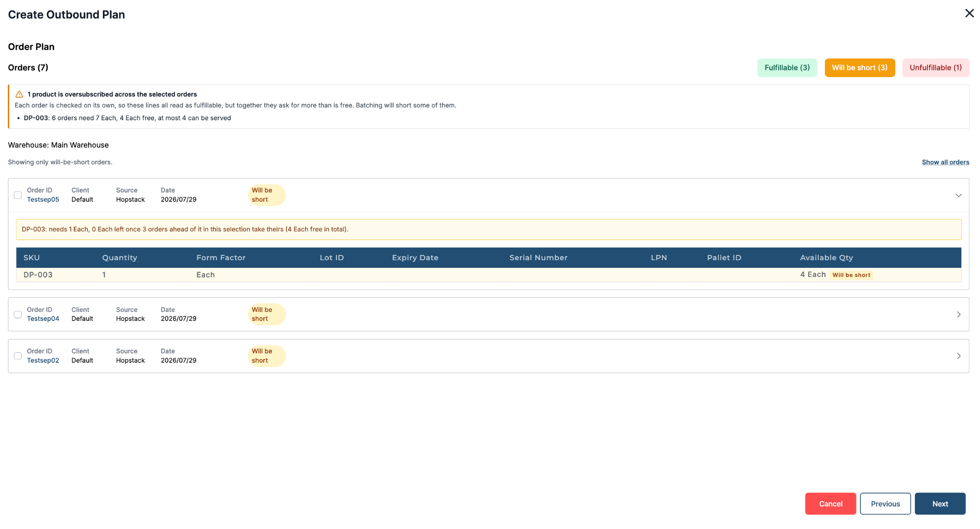Click the DP-003 SKU cell in the table
Viewport: 980px width, 529px height.
(x=38, y=275)
